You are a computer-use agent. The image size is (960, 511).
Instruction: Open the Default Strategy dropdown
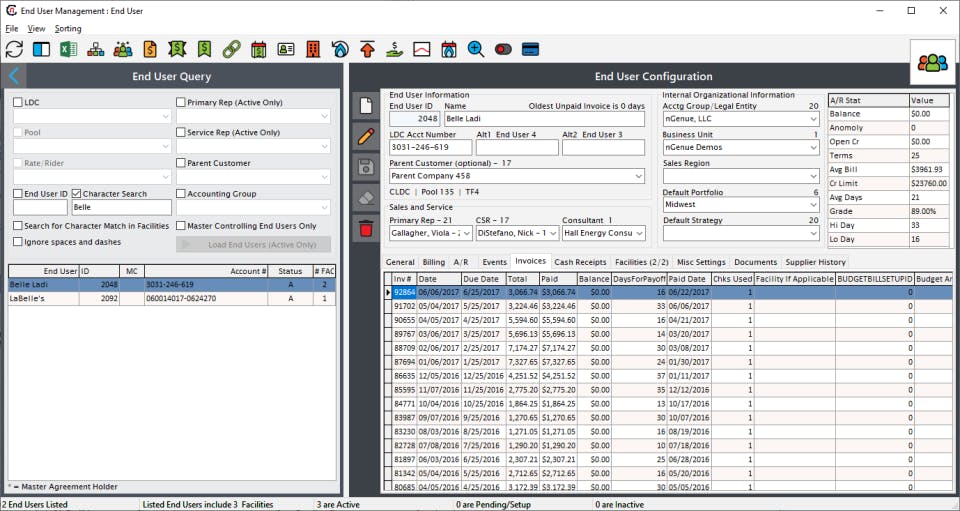(x=813, y=233)
